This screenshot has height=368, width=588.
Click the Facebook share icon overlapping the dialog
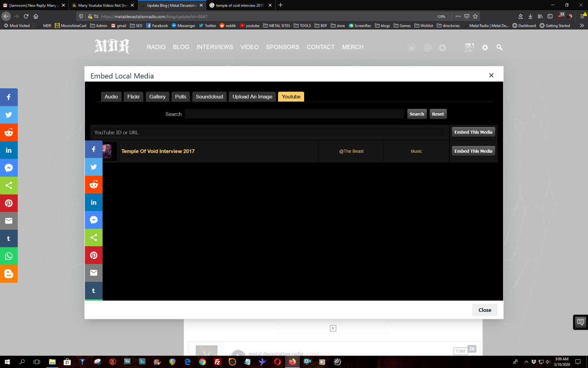point(94,149)
